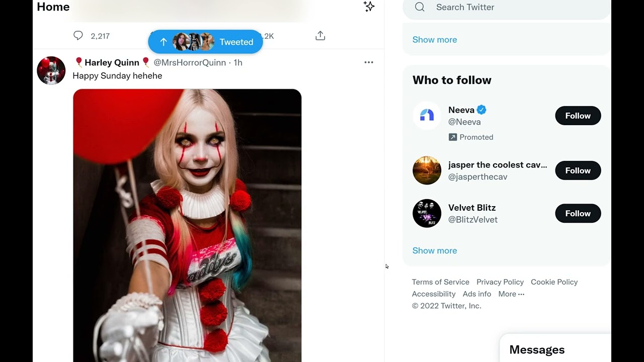
Task: Click the share tweet upload icon
Action: pos(320,36)
